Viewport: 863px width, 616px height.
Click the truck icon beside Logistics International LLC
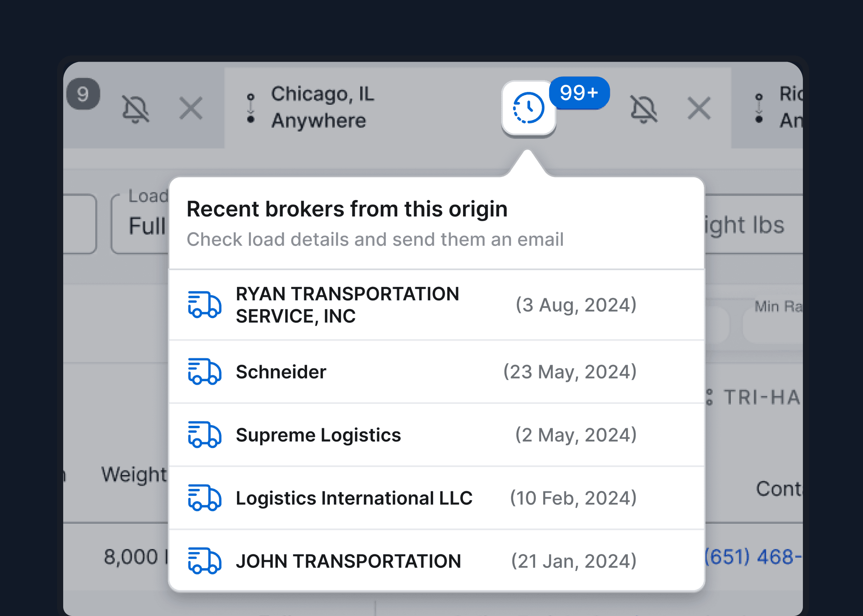(204, 498)
